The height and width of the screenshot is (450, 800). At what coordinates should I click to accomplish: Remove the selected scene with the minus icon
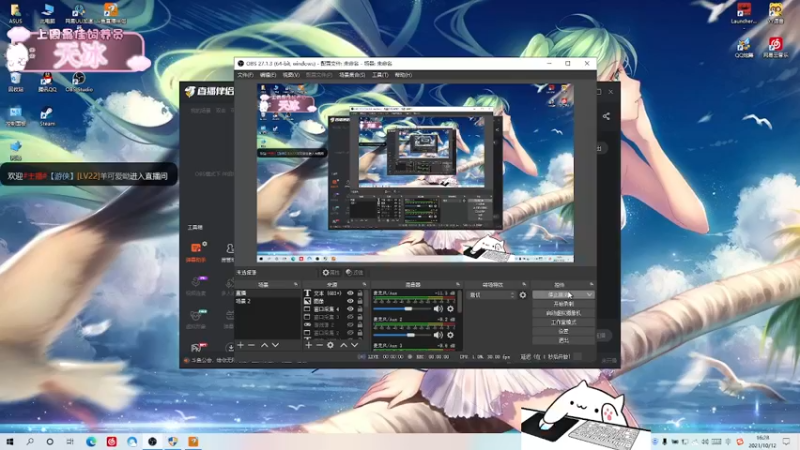251,345
